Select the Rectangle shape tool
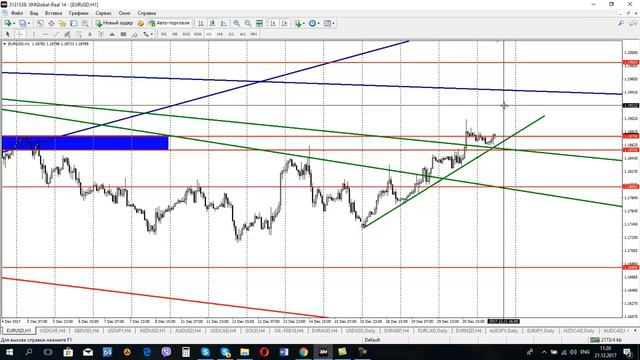The height and width of the screenshot is (360, 640). [123, 34]
